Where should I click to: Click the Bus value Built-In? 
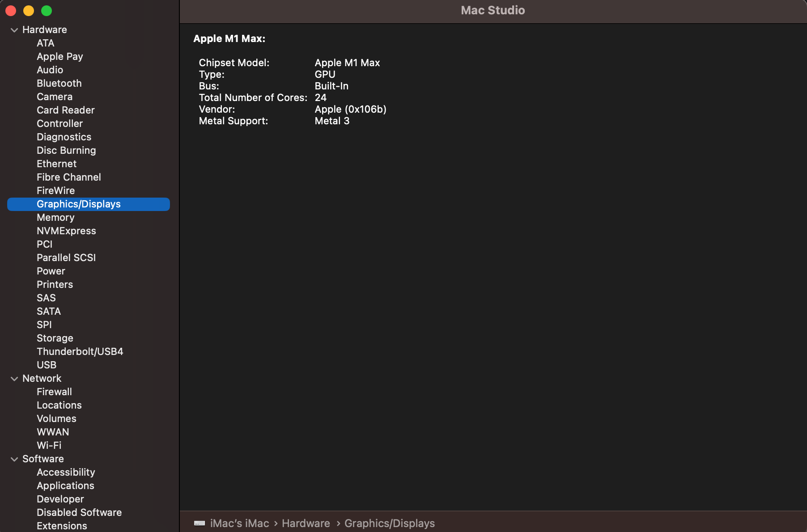331,86
